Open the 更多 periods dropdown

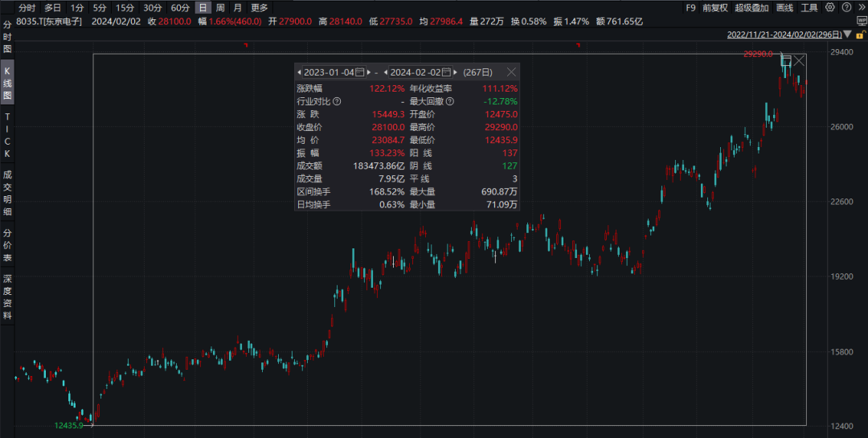click(x=260, y=7)
